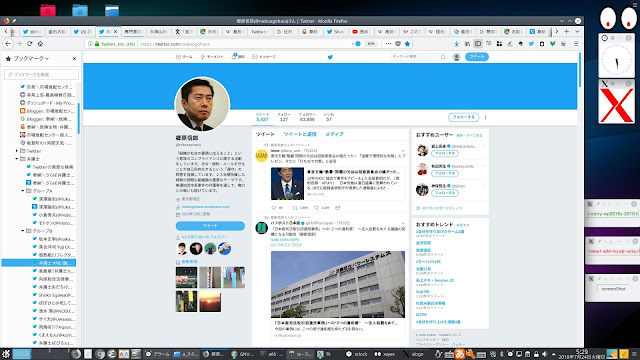The width and height of the screenshot is (640, 360).
Task: Collapse the グループB bookmarks folder
Action: tap(23, 231)
